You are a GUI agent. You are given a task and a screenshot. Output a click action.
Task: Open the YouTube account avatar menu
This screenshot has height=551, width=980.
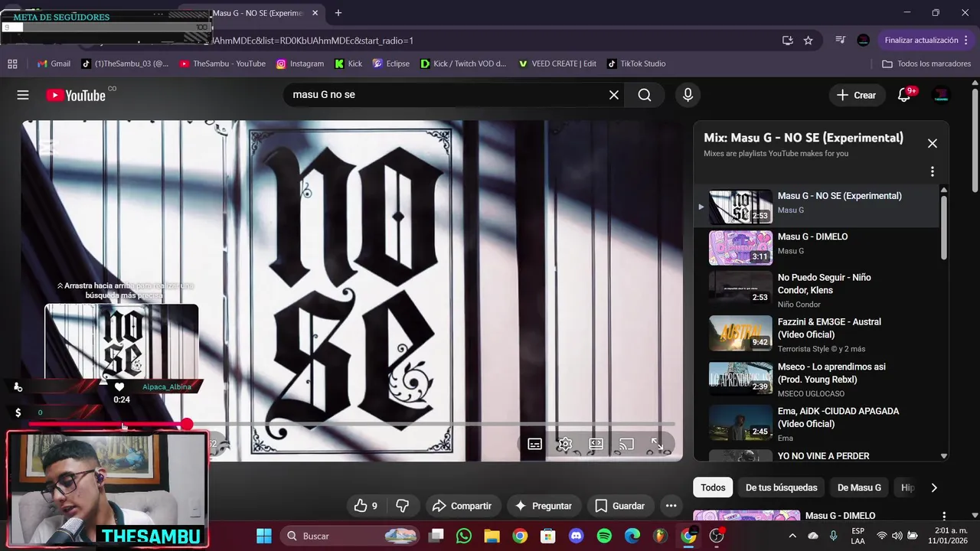pos(941,95)
